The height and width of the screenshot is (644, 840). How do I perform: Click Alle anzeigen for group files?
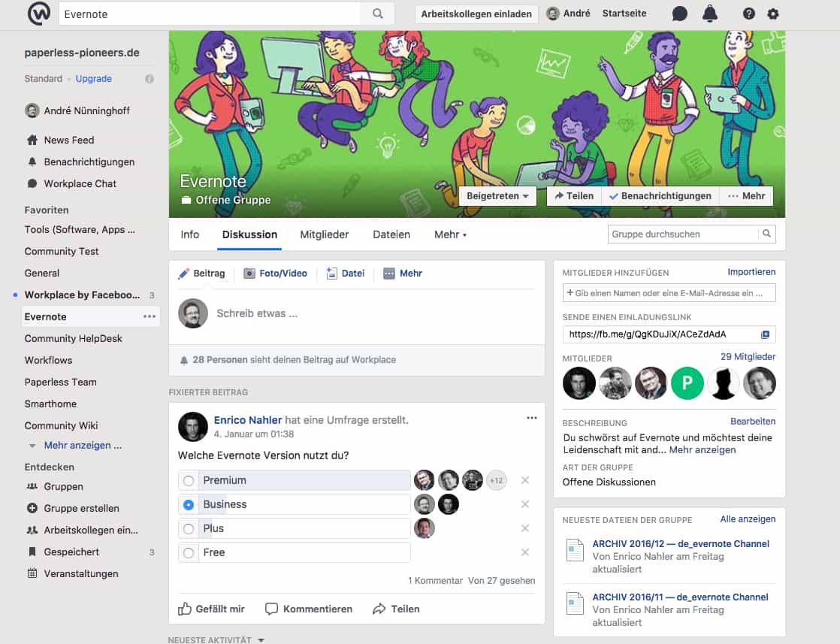(748, 519)
